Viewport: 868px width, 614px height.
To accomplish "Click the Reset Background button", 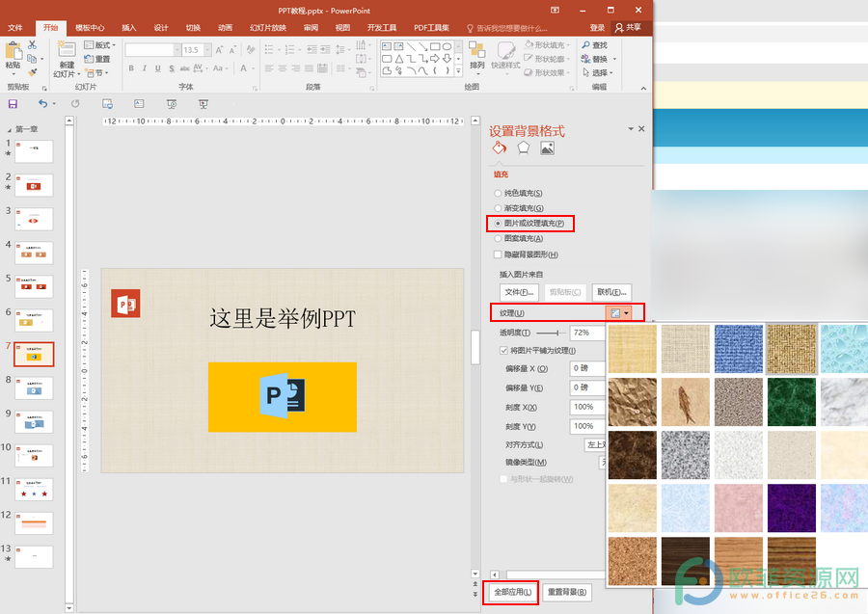I will tap(567, 592).
